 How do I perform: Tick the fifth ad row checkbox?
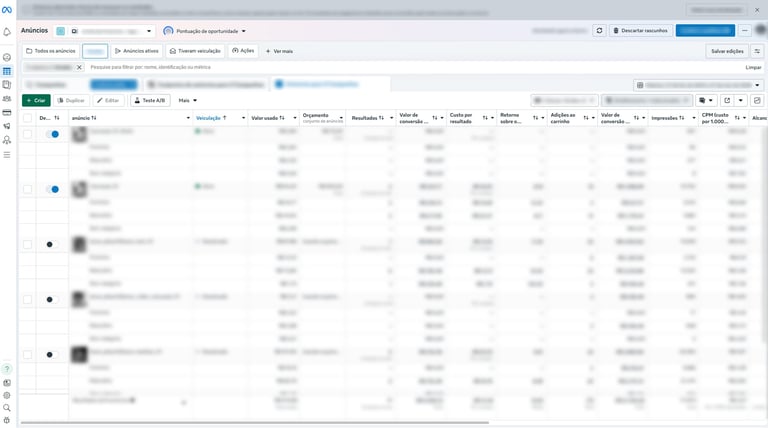(x=27, y=355)
